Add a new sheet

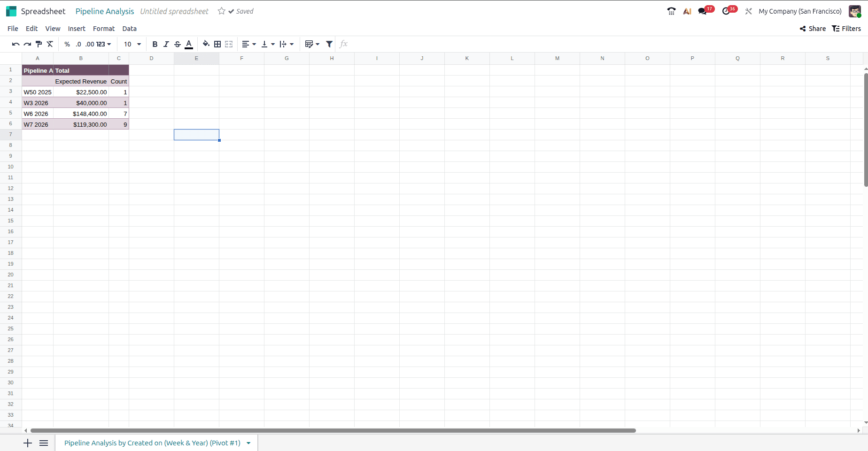point(28,443)
